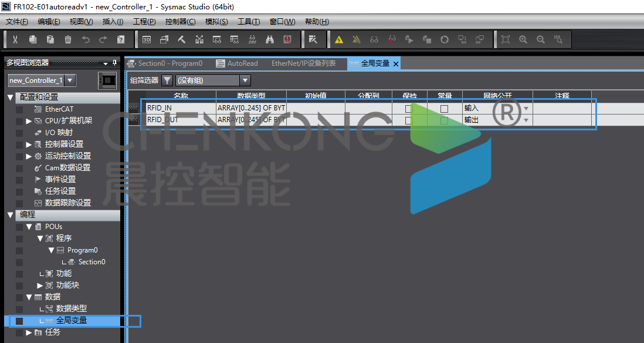Click the RFID_OUT variable name cell

(181, 120)
